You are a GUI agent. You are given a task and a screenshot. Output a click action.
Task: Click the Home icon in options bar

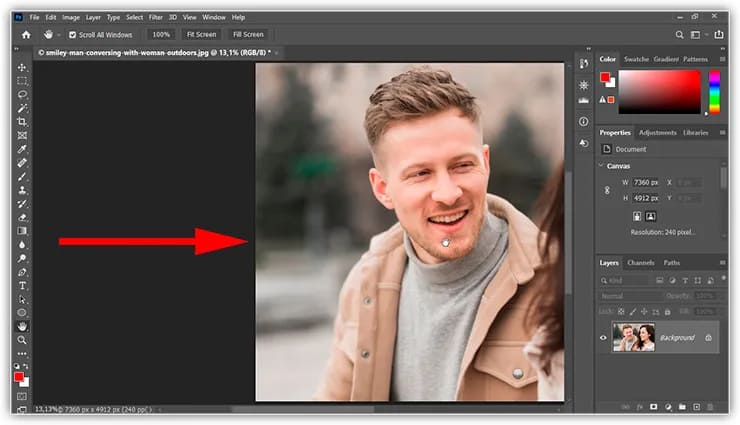coord(26,35)
